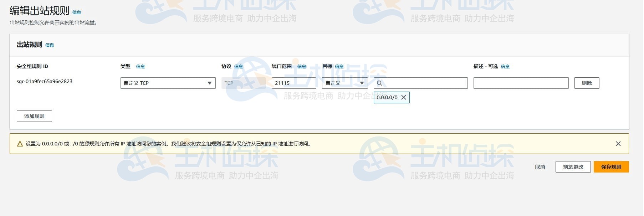
Task: Click 取消 to cancel editing
Action: pos(540,167)
